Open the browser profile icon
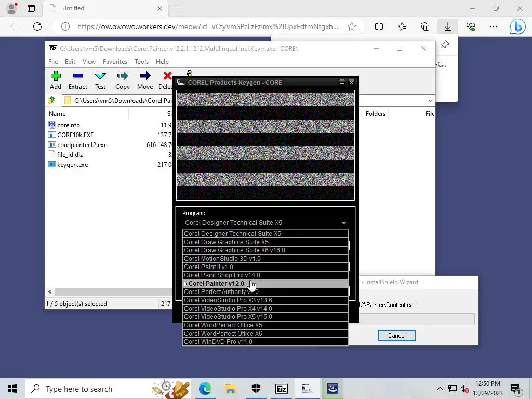 pos(12,8)
